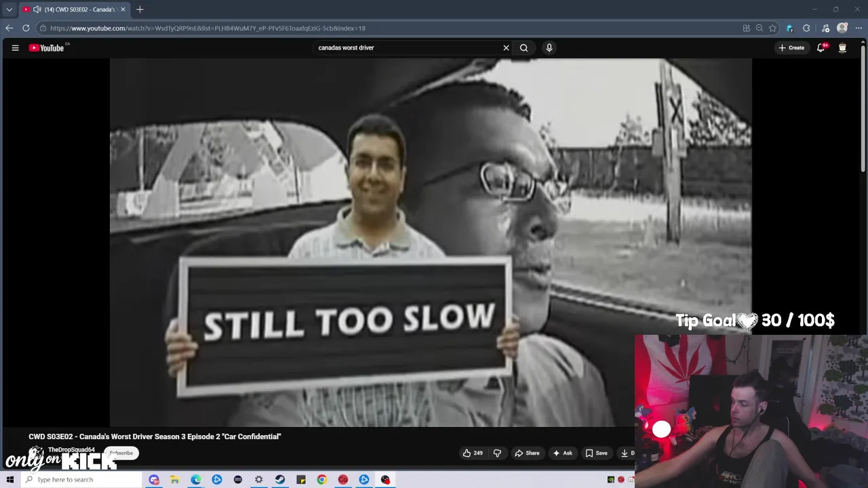Open the browser profile avatar
The height and width of the screenshot is (488, 868).
click(842, 28)
